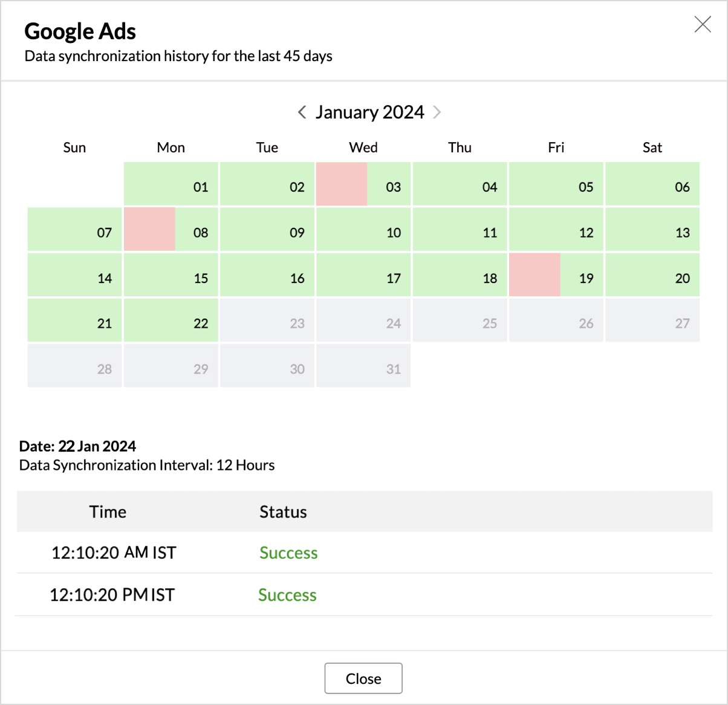728x705 pixels.
Task: Select January 01 in calendar
Action: tap(171, 184)
